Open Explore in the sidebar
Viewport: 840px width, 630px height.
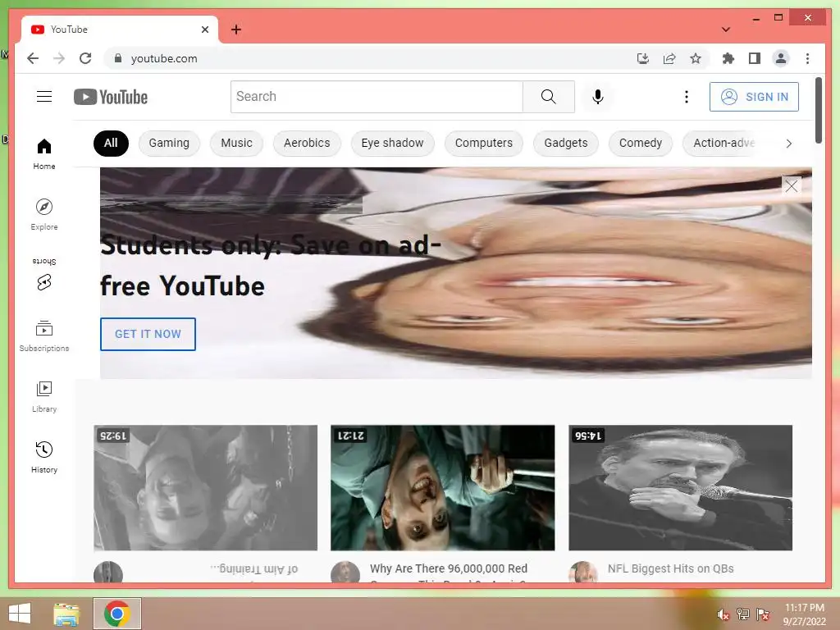[x=44, y=215]
